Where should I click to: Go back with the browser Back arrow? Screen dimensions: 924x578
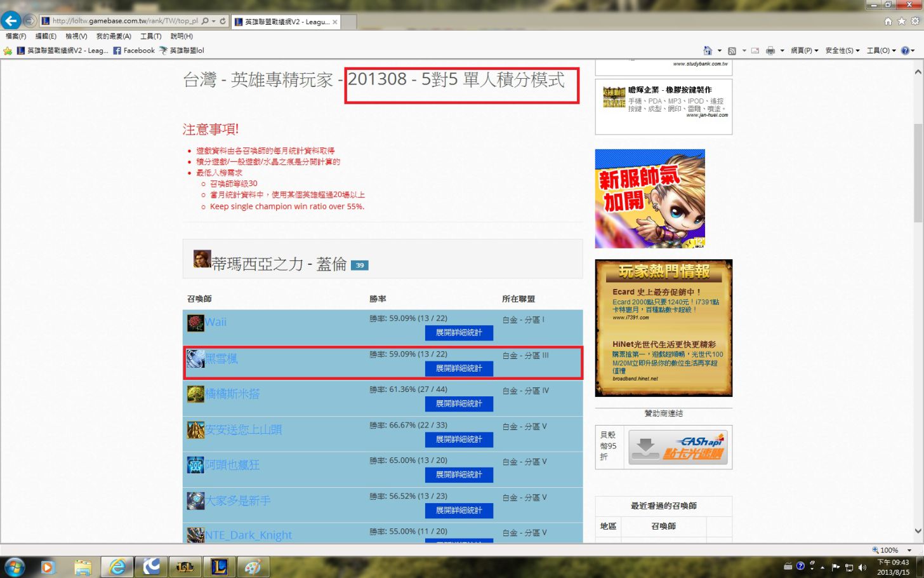(11, 21)
